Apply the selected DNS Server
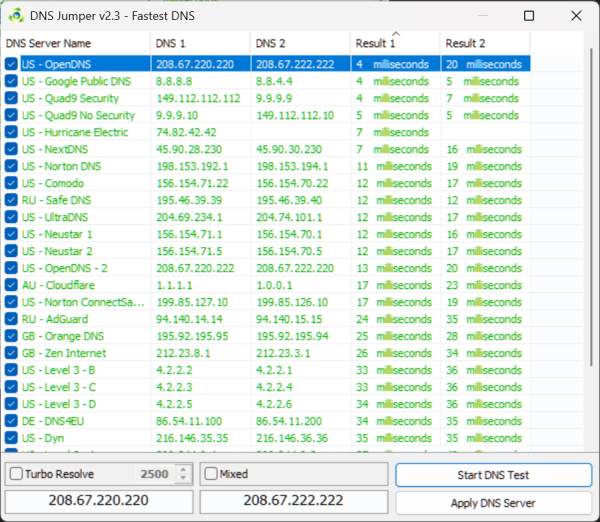 coord(494,503)
